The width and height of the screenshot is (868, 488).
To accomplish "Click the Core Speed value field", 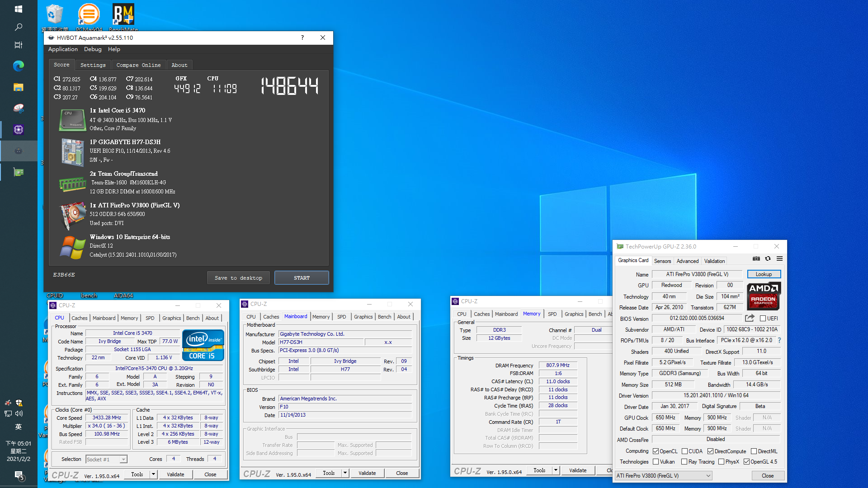I will (107, 418).
